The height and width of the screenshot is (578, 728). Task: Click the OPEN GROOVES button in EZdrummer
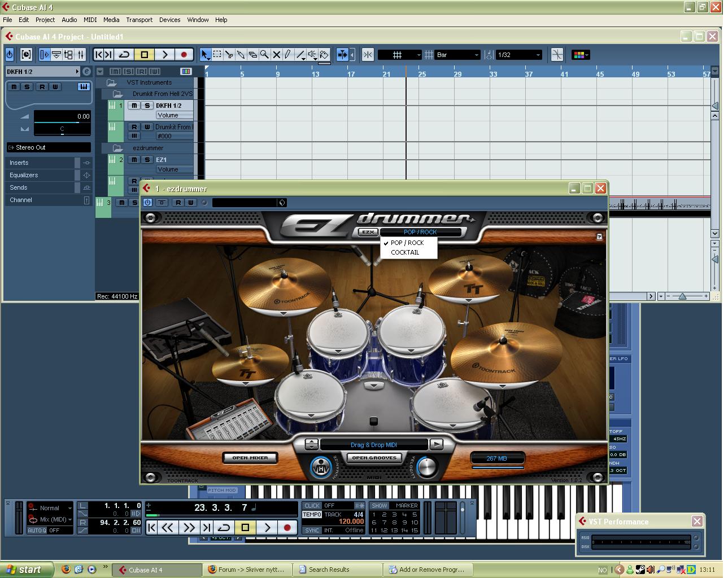click(374, 458)
